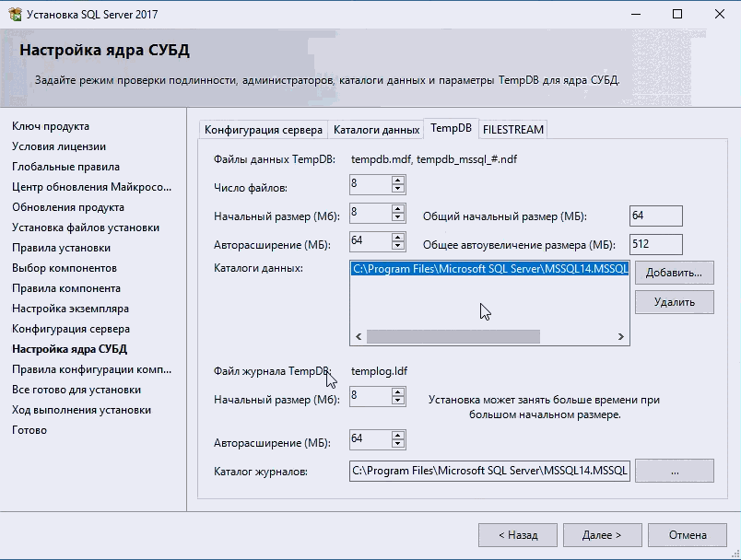Select Правила компонента step in sidebar

66,288
